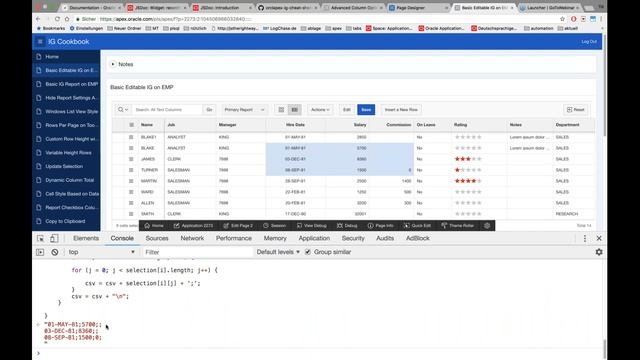Open row actions menu for SMITH
This screenshot has width=640, height=360.
[131, 214]
